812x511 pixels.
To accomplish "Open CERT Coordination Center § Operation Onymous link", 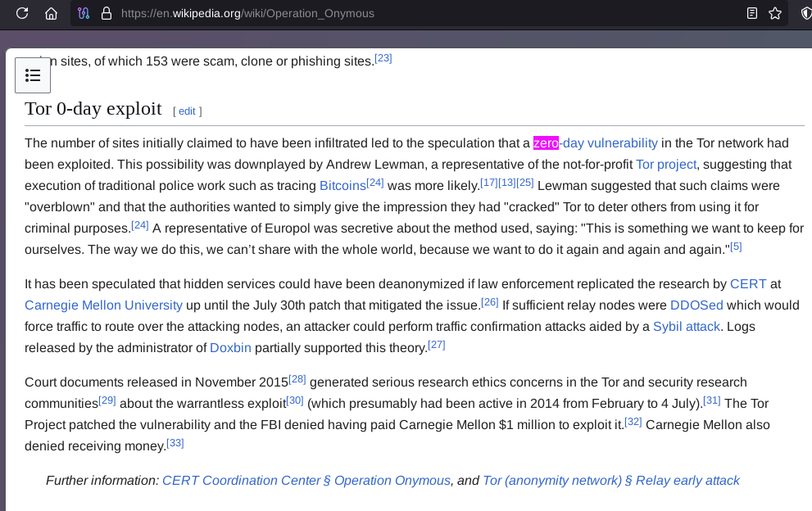I will coord(306,481).
